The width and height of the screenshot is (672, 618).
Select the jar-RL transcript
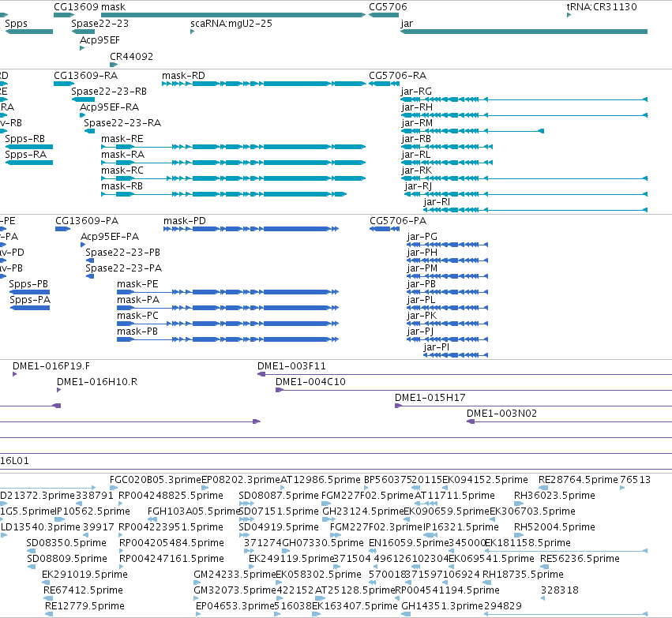[x=447, y=163]
